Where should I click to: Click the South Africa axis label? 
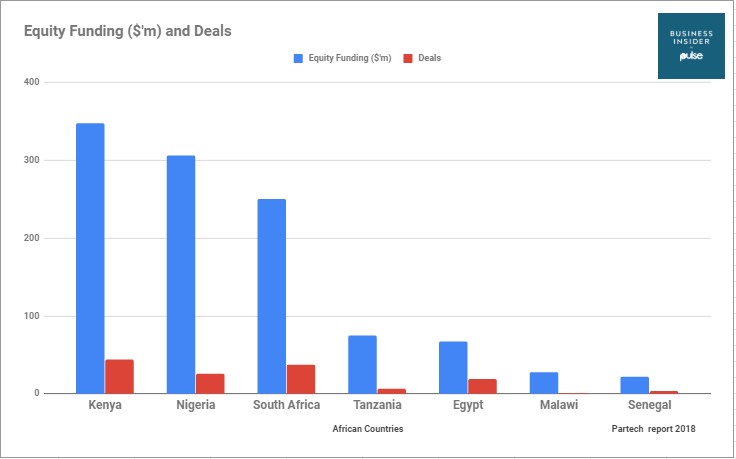286,405
